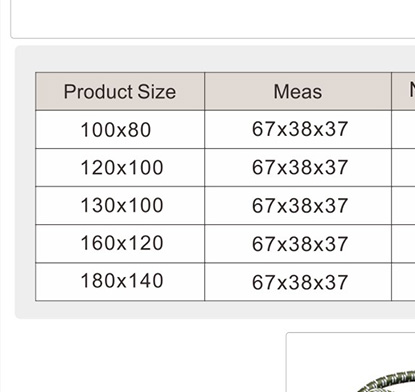Click the empty white panel above the table
Screen dimensions: 415x392
tap(213, 18)
